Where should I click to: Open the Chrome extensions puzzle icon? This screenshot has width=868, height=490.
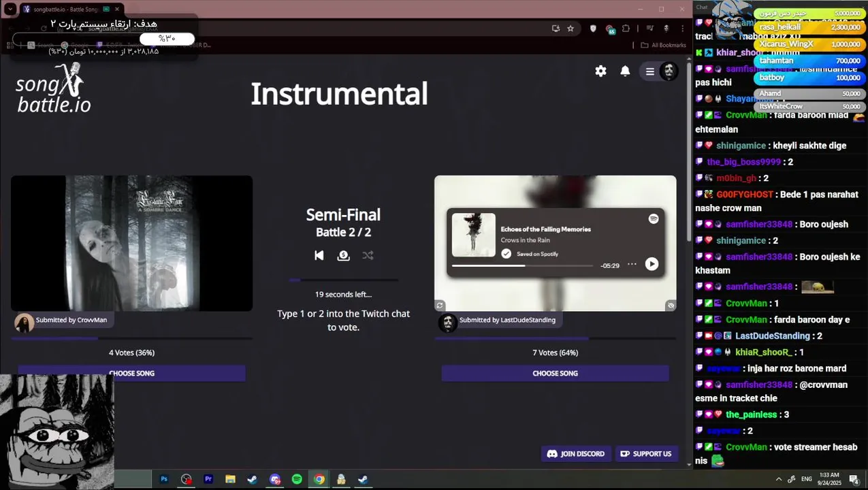(x=626, y=29)
